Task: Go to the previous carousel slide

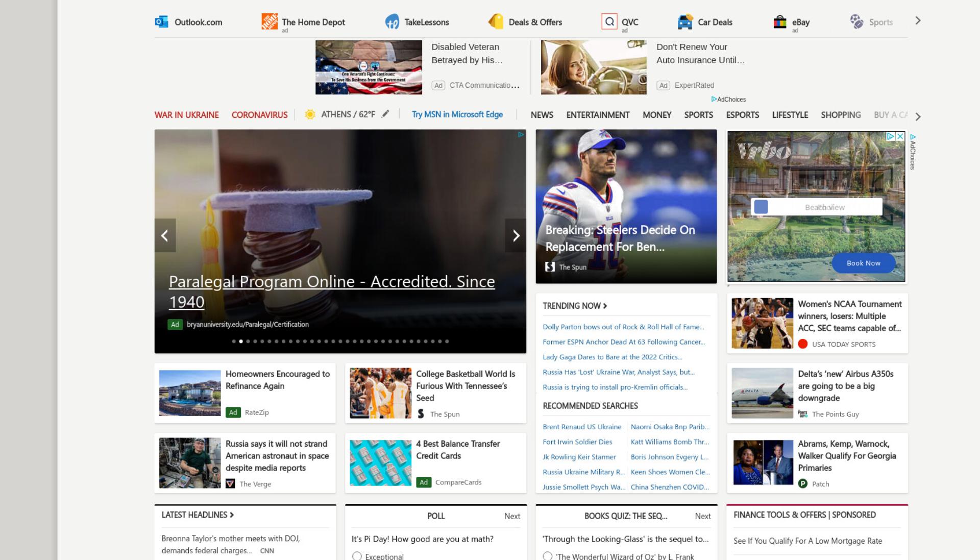Action: [x=165, y=235]
